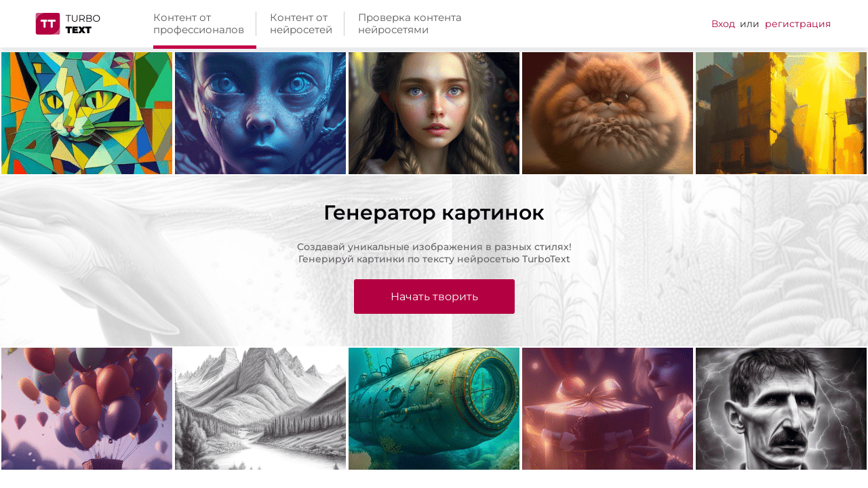The width and height of the screenshot is (868, 488).
Task: Open the pencil mountain sketch thumbnail
Action: pyautogui.click(x=260, y=409)
